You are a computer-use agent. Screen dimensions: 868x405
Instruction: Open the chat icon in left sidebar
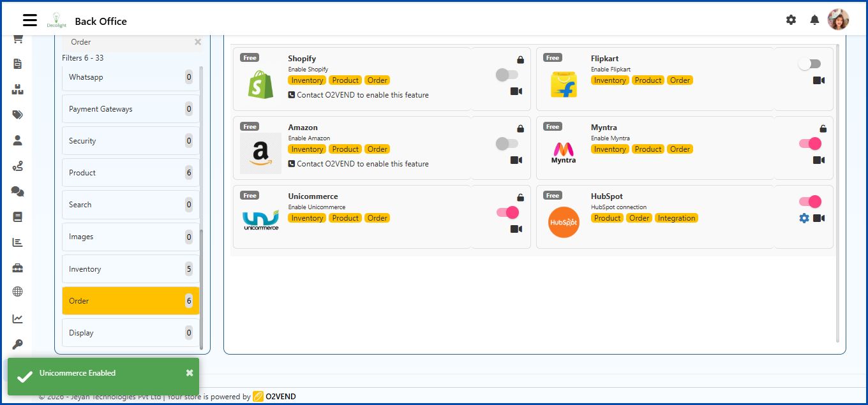[x=19, y=191]
